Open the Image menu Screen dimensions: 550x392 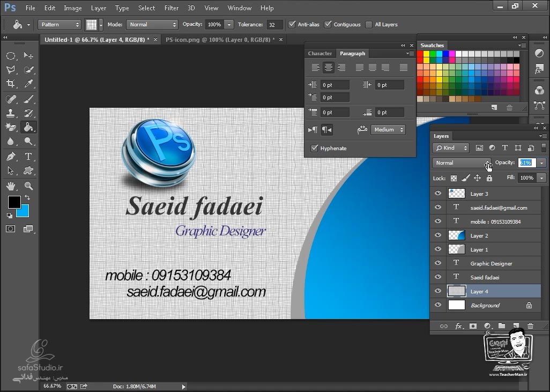pyautogui.click(x=72, y=8)
